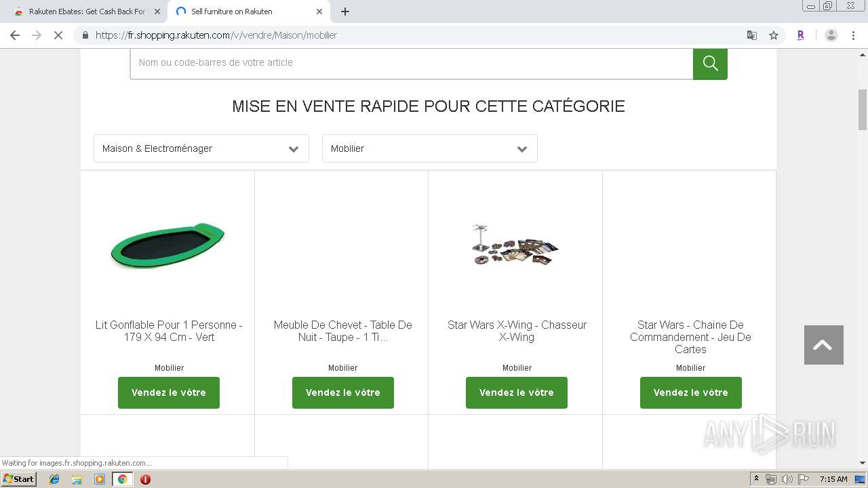Open the media player taskbar icon
The image size is (868, 488).
100,479
